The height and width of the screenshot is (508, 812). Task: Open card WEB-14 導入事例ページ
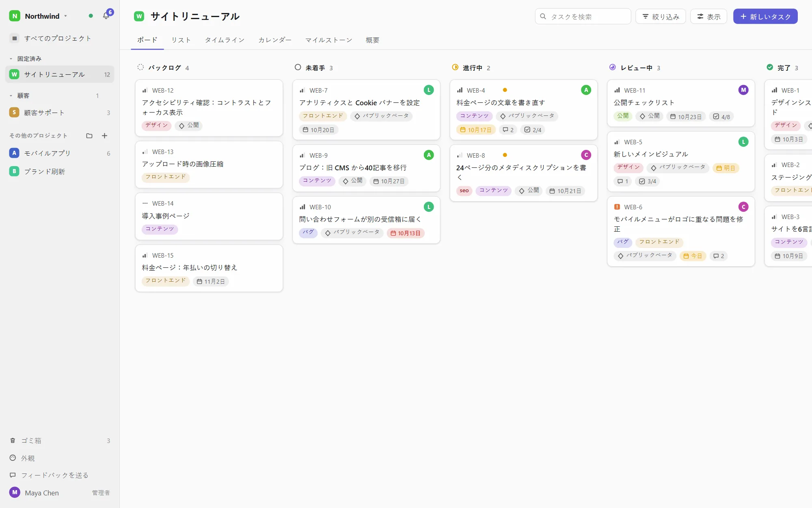(x=209, y=217)
